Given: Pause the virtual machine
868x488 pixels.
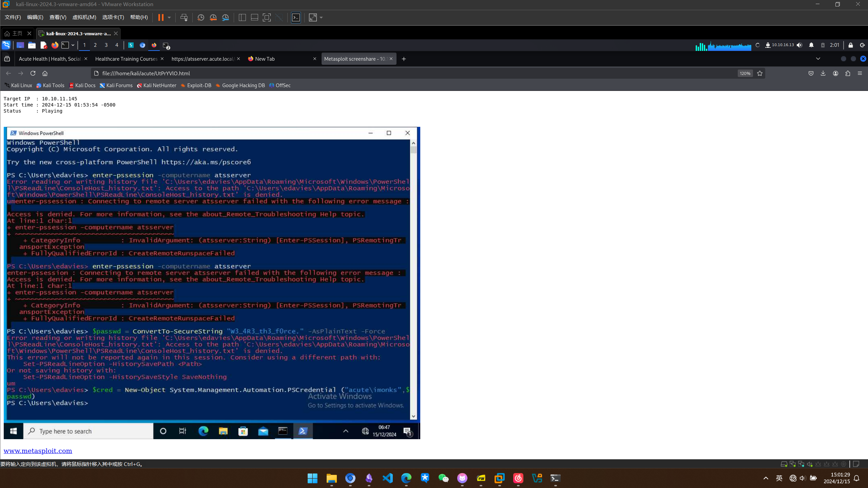Looking at the screenshot, I should (x=161, y=17).
